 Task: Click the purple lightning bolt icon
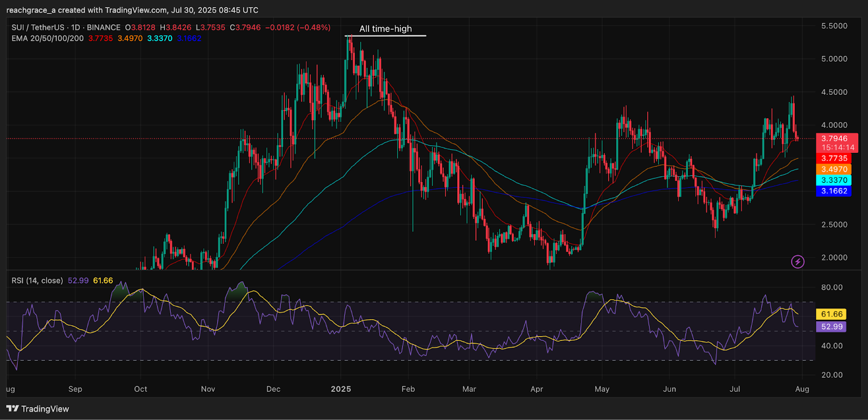[797, 262]
